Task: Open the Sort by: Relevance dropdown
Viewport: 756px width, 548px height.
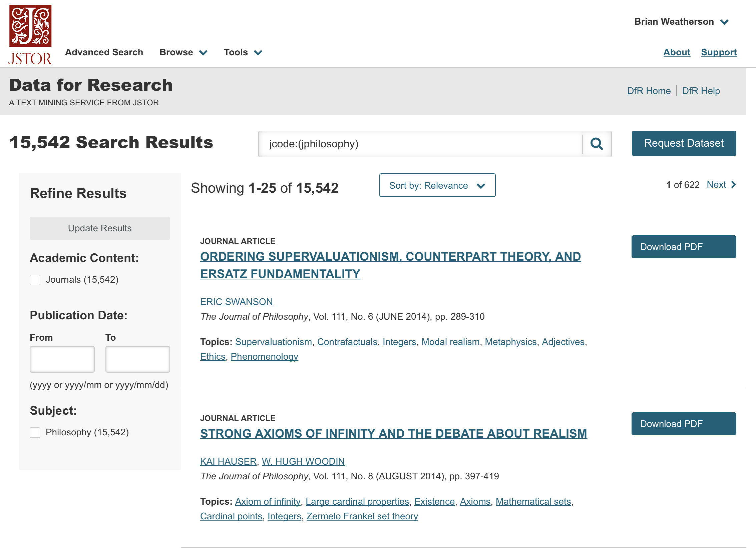Action: [437, 185]
